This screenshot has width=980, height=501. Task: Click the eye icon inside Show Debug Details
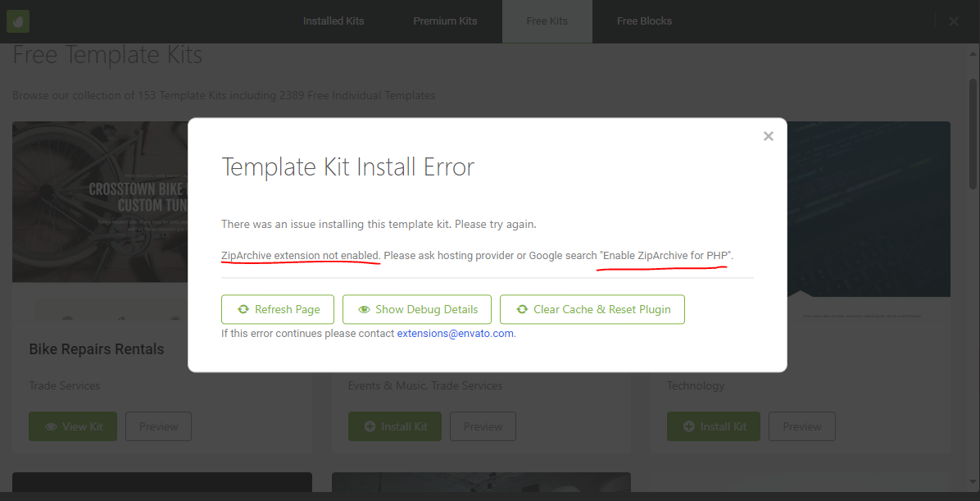364,309
